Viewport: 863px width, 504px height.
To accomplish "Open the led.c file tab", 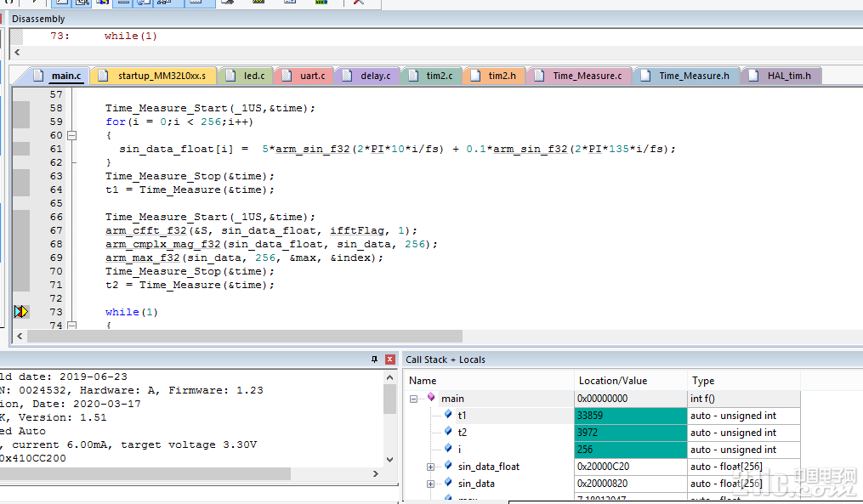I will click(246, 76).
